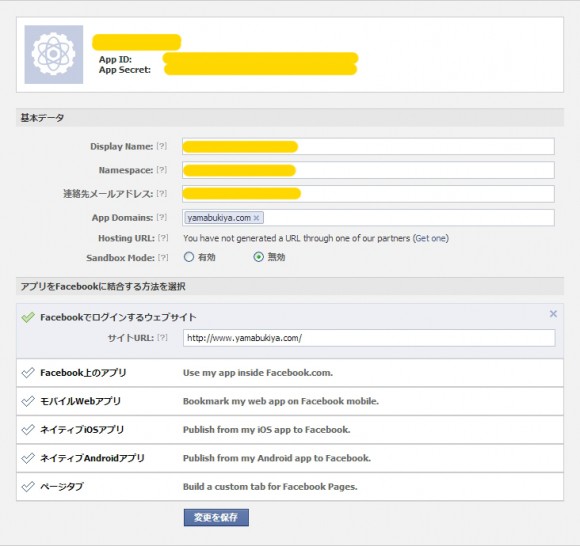Open the 連絡先メールアドレス help [?] tooltip

pyautogui.click(x=162, y=193)
